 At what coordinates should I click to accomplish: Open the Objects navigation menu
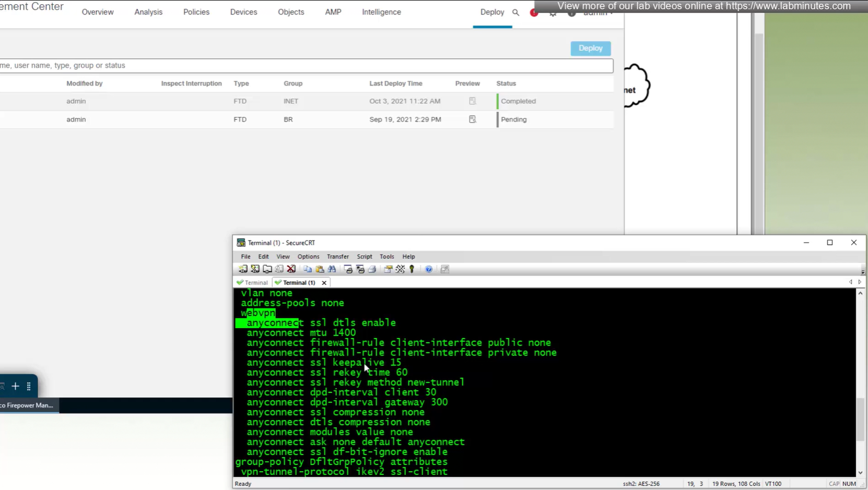291,12
